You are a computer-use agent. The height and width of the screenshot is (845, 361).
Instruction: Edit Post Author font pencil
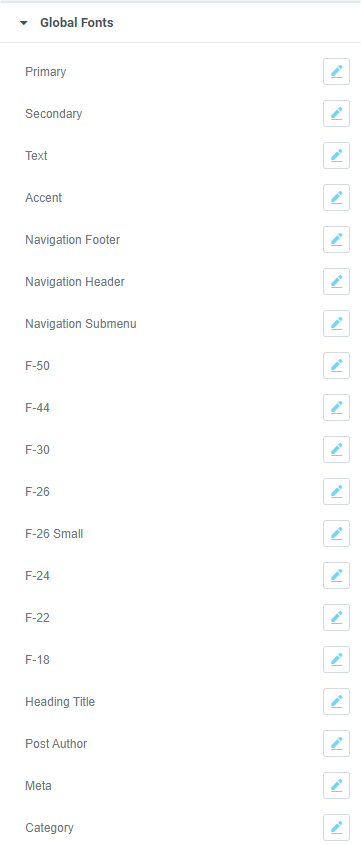(x=336, y=744)
